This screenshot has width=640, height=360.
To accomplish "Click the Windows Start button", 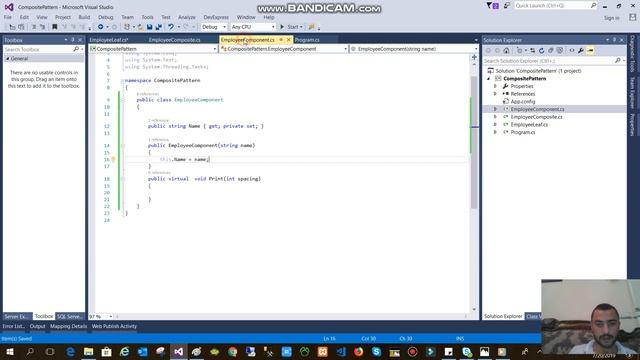I will [10, 352].
